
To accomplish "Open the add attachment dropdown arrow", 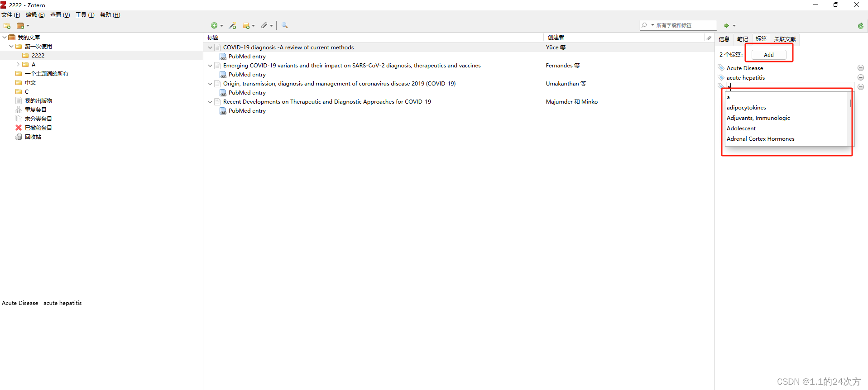I will 271,26.
